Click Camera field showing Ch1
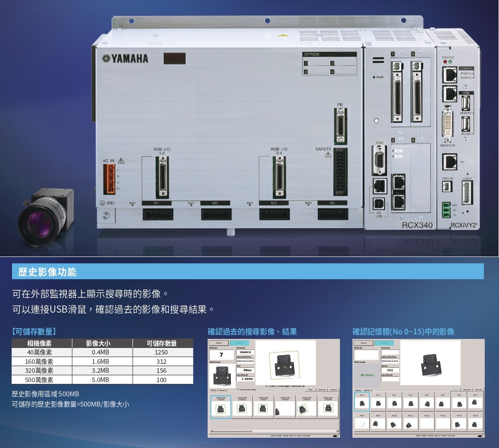 (x=390, y=370)
